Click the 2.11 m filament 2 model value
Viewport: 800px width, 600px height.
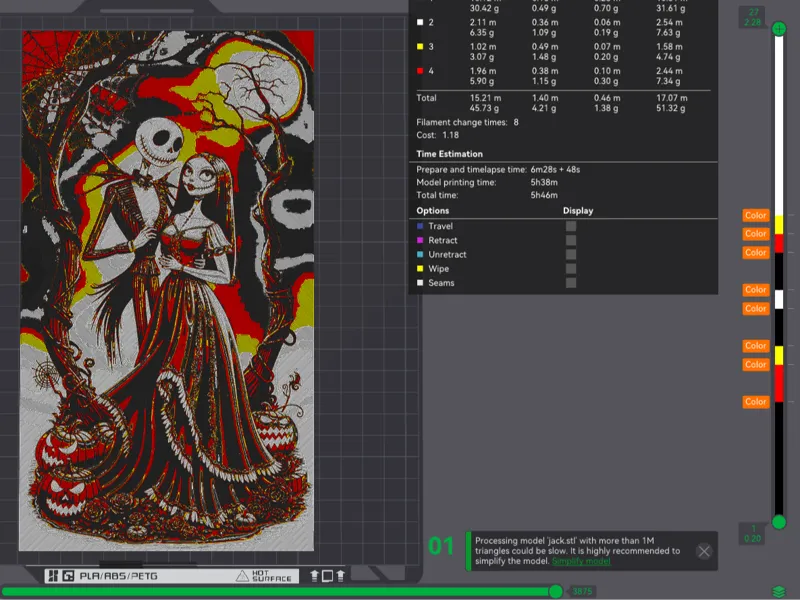[x=483, y=22]
